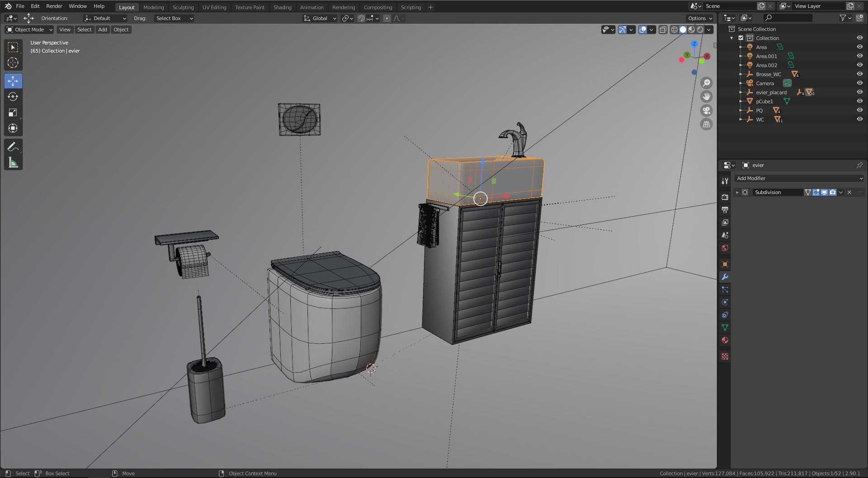The image size is (868, 478).
Task: Choose the Annotate pencil tool
Action: (x=13, y=147)
